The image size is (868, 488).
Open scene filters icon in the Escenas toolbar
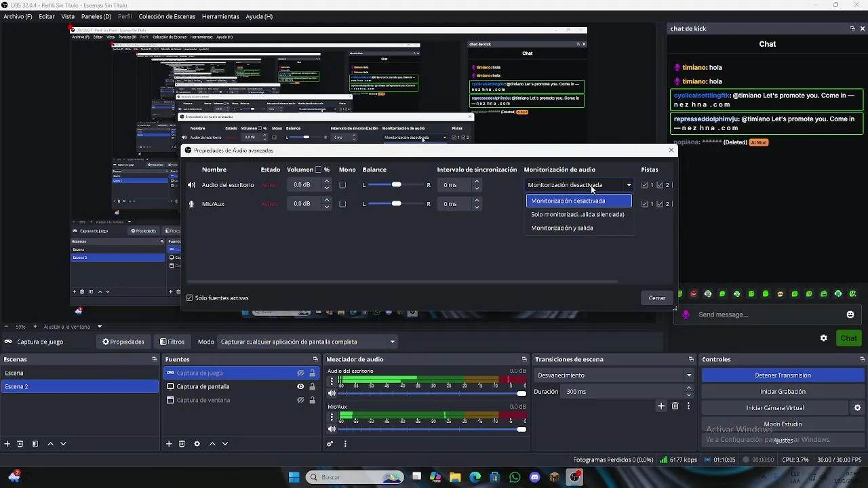pyautogui.click(x=35, y=444)
